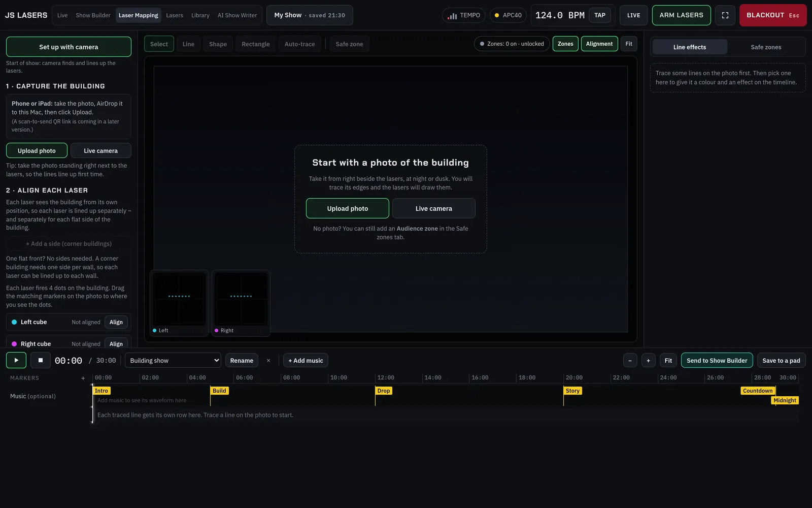Hit the BLACKOUT button
Image resolution: width=812 pixels, height=508 pixels.
[772, 15]
